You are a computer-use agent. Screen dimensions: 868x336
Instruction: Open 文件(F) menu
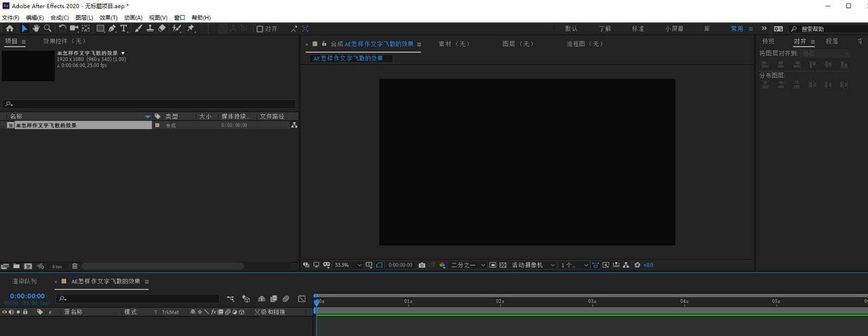[10, 17]
